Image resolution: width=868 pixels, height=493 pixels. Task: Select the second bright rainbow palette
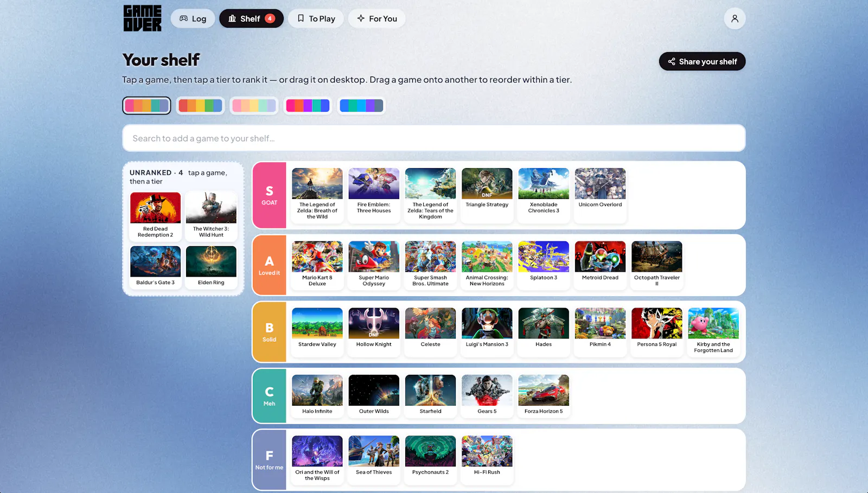pos(200,105)
